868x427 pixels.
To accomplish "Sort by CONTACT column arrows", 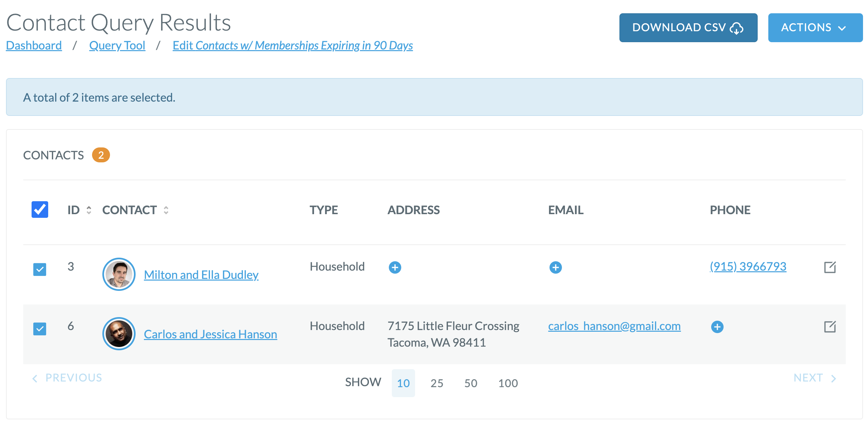I will 166,210.
